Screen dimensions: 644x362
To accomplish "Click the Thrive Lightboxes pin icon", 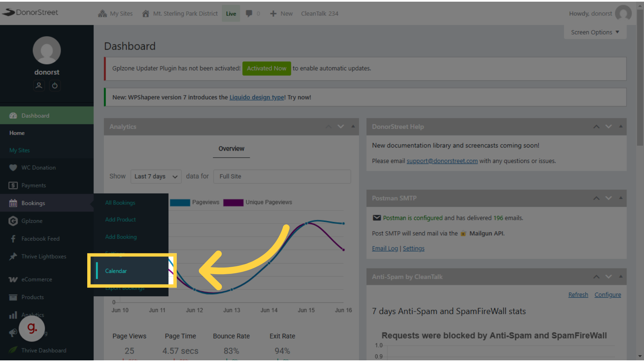I will 13,256.
